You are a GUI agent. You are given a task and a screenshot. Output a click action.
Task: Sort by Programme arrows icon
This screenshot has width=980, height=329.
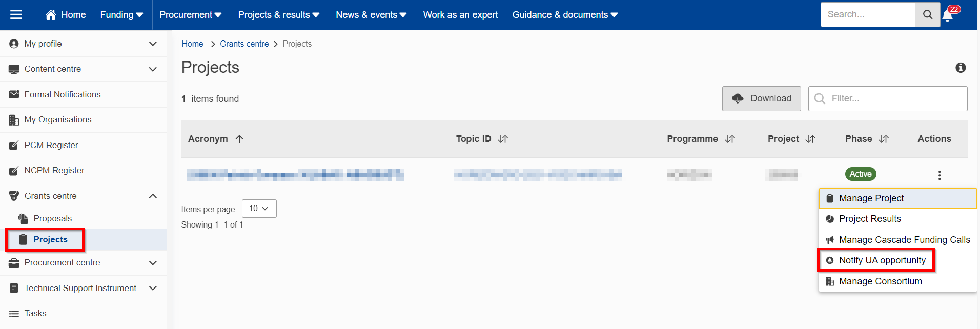pyautogui.click(x=730, y=139)
